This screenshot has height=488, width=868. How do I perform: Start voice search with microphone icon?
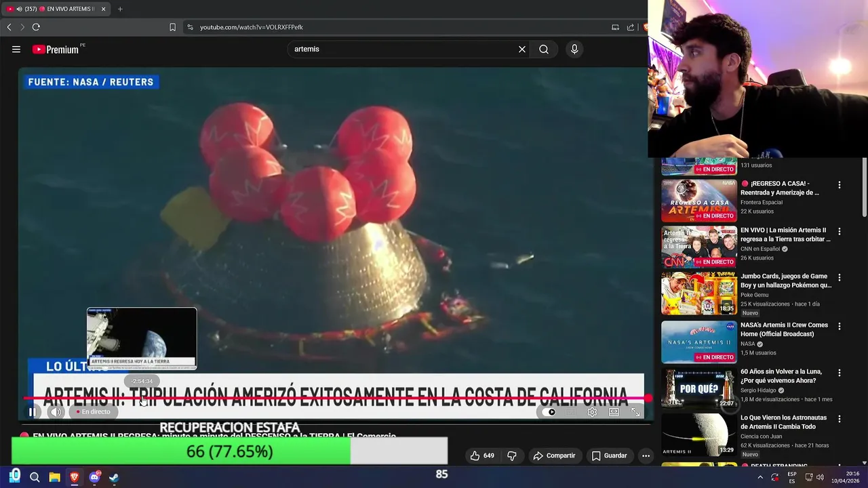pos(574,49)
